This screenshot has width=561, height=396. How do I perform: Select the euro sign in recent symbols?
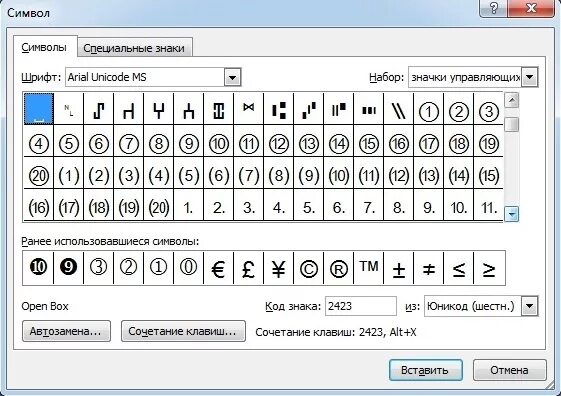point(218,268)
